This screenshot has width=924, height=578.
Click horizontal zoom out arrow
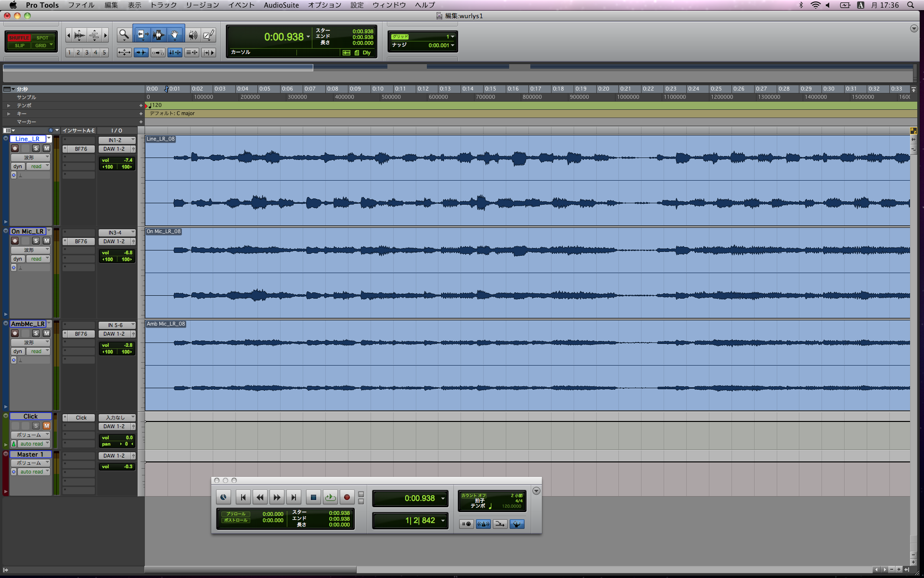pyautogui.click(x=68, y=35)
